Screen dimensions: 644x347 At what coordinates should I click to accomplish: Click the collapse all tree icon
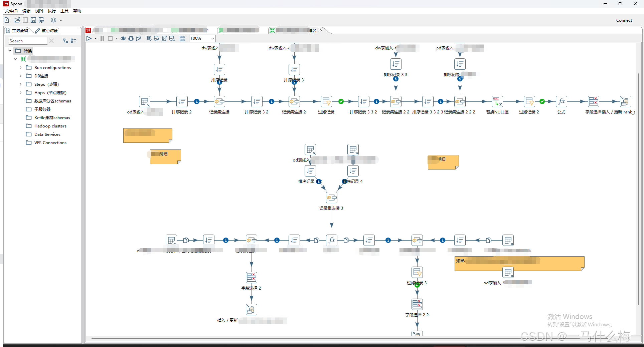pos(73,41)
